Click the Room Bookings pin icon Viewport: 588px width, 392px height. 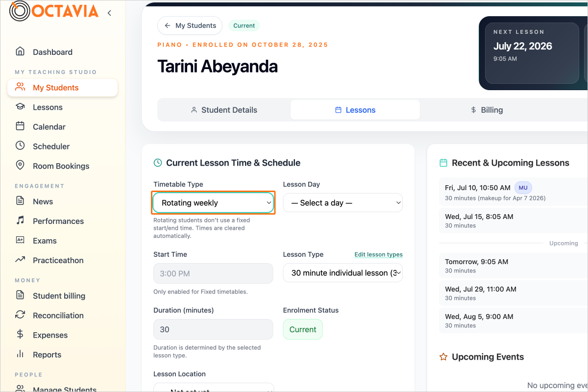20,166
